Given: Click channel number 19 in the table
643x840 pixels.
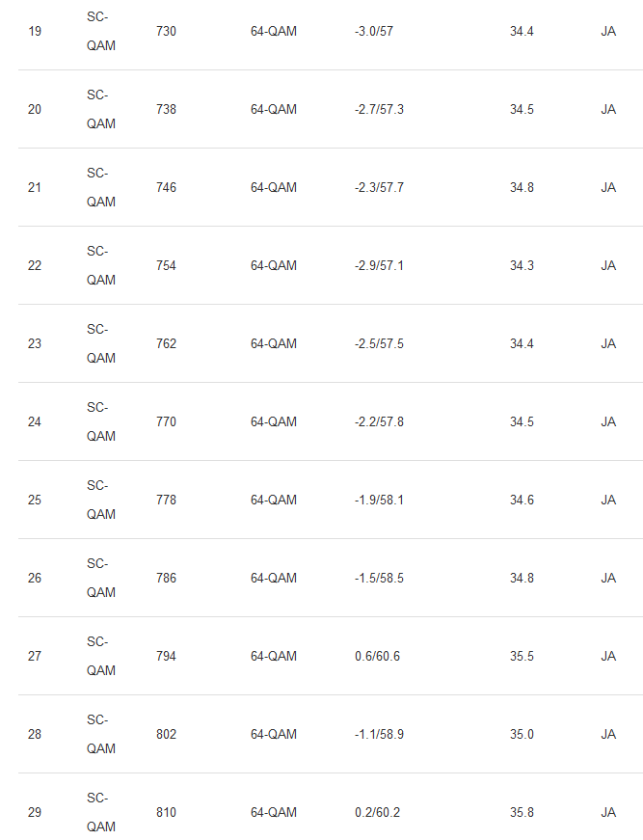Looking at the screenshot, I should point(35,31).
